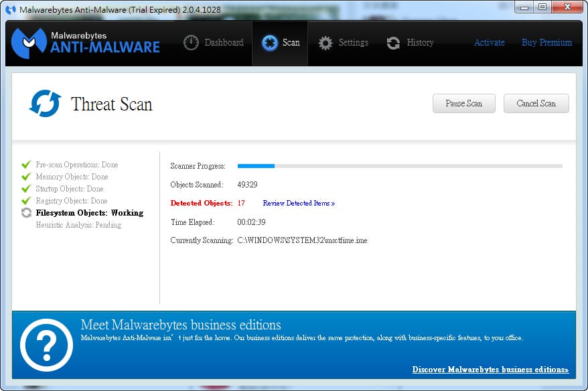
Task: Maximize the Malwarebytes window
Action: pos(542,7)
